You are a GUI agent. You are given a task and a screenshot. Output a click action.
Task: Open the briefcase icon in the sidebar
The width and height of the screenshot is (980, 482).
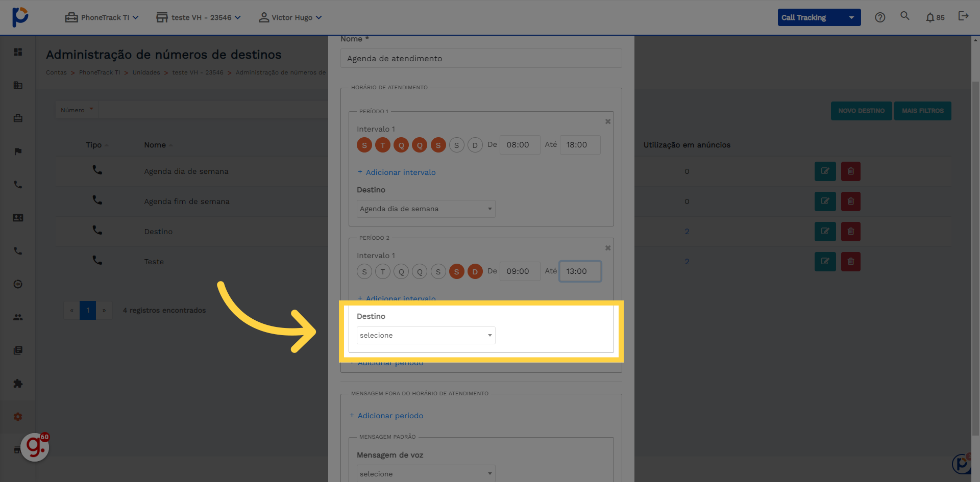[x=18, y=118]
